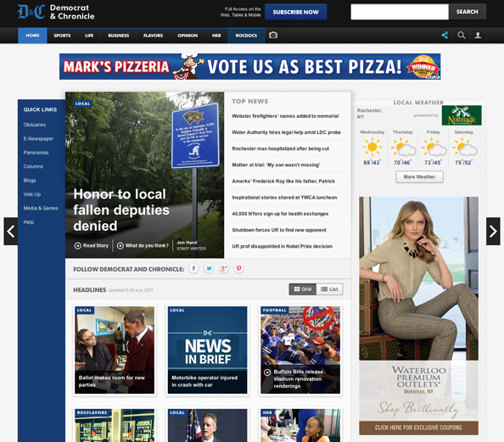Click More Weather button

click(x=419, y=176)
